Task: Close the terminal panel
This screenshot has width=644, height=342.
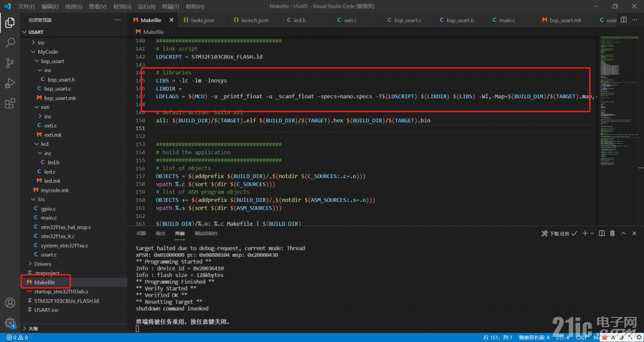Action: pos(634,233)
